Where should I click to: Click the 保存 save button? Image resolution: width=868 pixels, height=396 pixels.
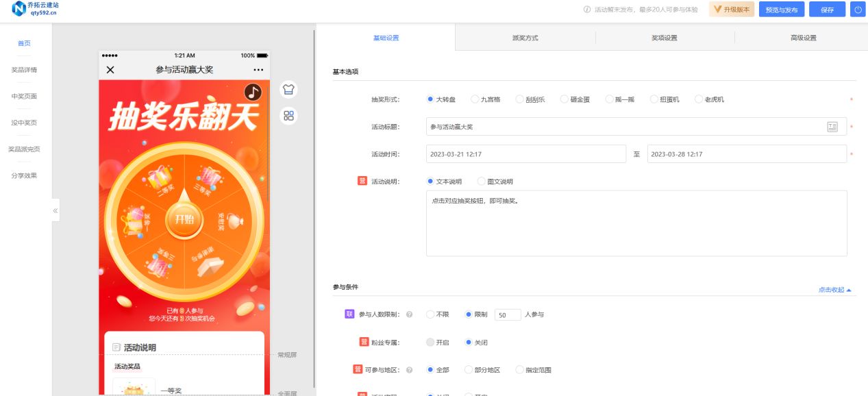(827, 10)
